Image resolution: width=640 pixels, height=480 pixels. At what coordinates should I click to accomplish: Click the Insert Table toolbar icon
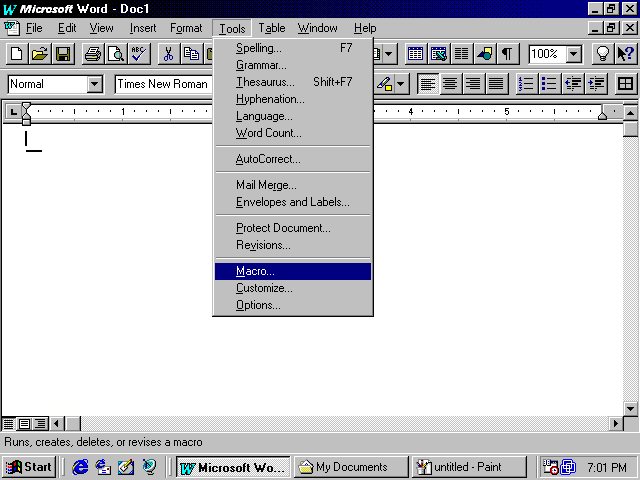click(x=416, y=54)
